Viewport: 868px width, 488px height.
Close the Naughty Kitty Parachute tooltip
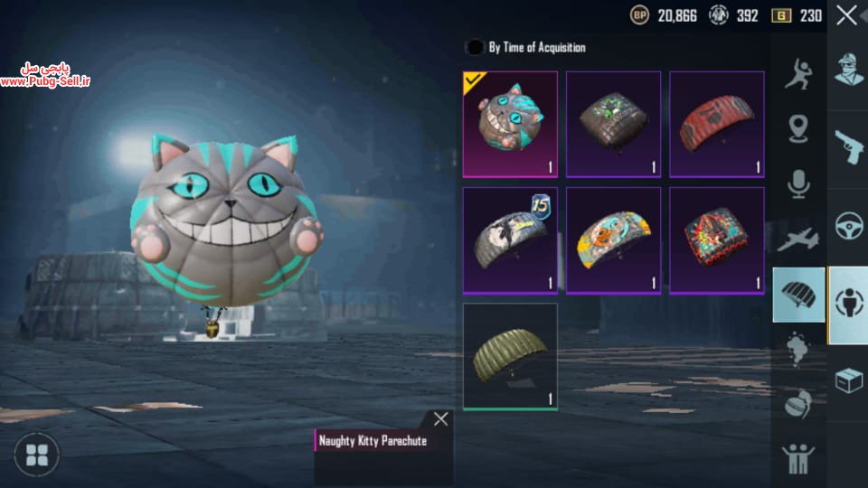(441, 418)
